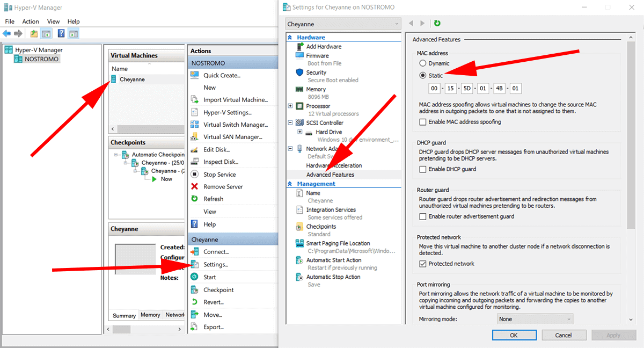
Task: Click the back arrow in Hyper-V Manager toolbar
Action: coord(7,34)
